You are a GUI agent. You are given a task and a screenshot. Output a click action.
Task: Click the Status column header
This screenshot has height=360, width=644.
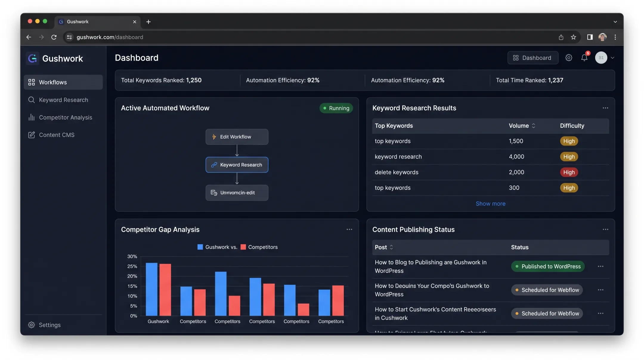point(520,247)
